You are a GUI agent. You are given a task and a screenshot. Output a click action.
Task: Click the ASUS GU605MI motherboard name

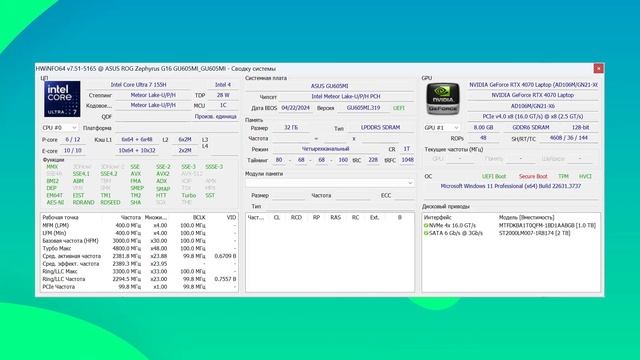coord(329,86)
